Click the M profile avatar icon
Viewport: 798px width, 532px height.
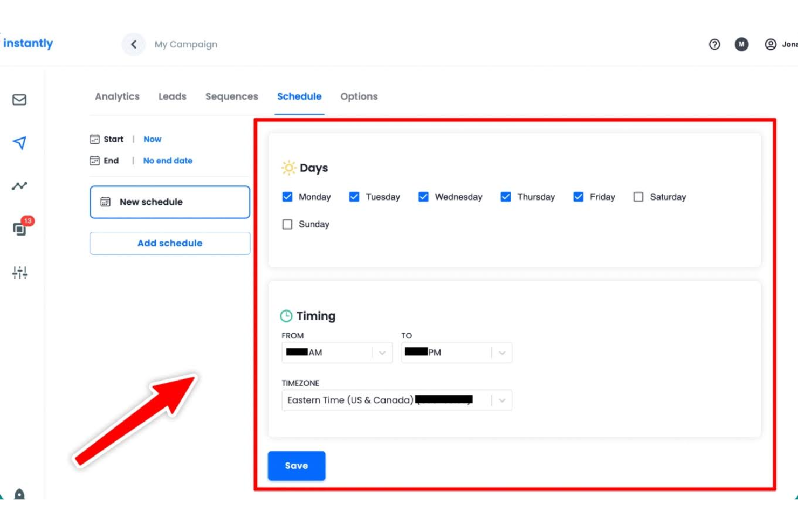741,45
